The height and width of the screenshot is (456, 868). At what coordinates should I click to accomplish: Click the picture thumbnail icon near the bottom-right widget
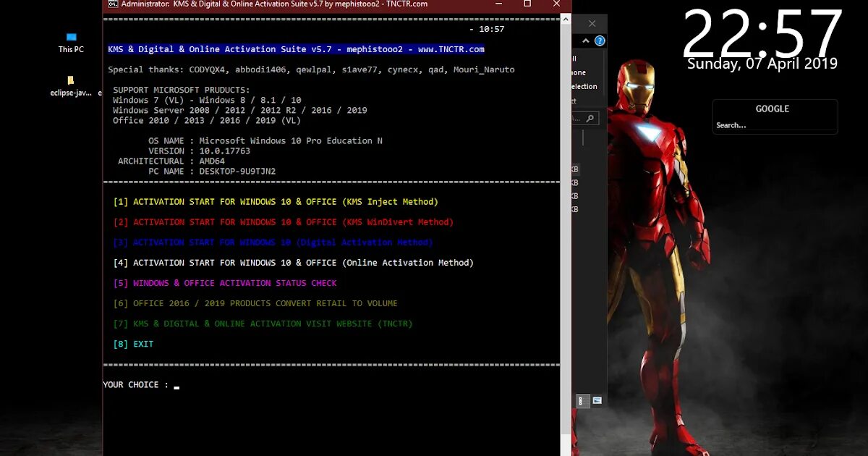(x=597, y=400)
